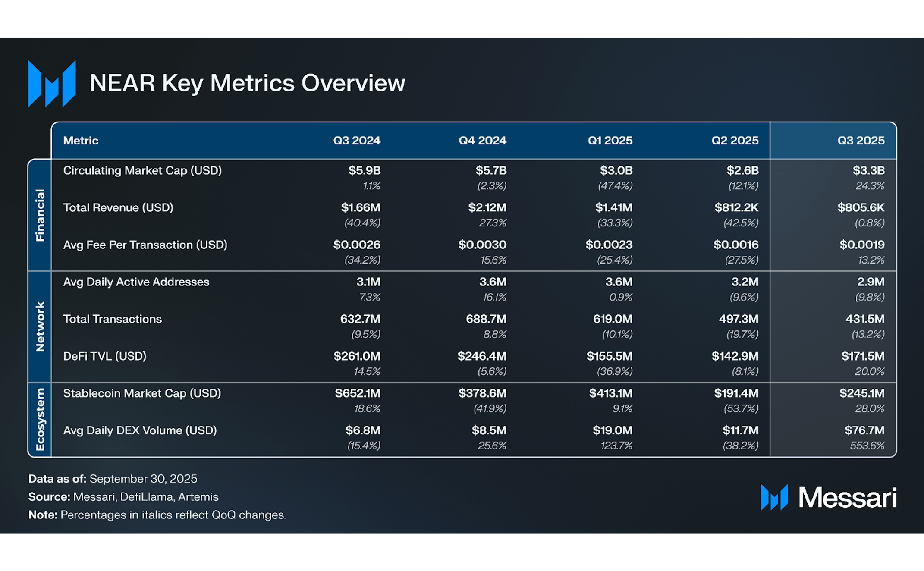Click the $76.7M Q3 2025 DEX volume value
The height and width of the screenshot is (571, 924).
point(864,430)
